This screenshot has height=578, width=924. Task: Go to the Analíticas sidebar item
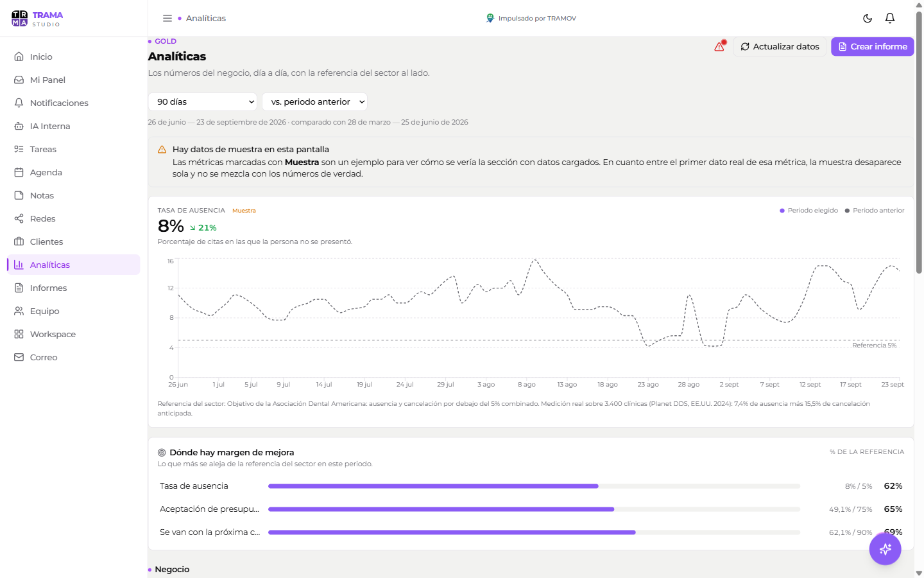pyautogui.click(x=74, y=265)
